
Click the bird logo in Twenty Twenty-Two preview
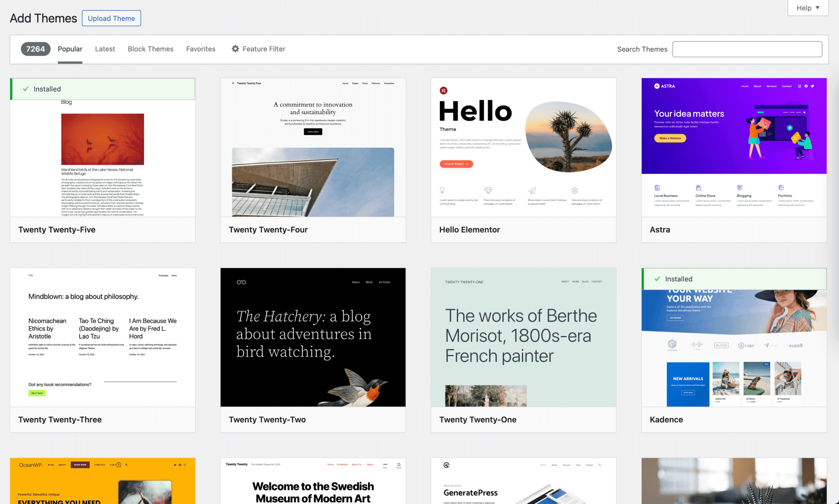[x=241, y=282]
